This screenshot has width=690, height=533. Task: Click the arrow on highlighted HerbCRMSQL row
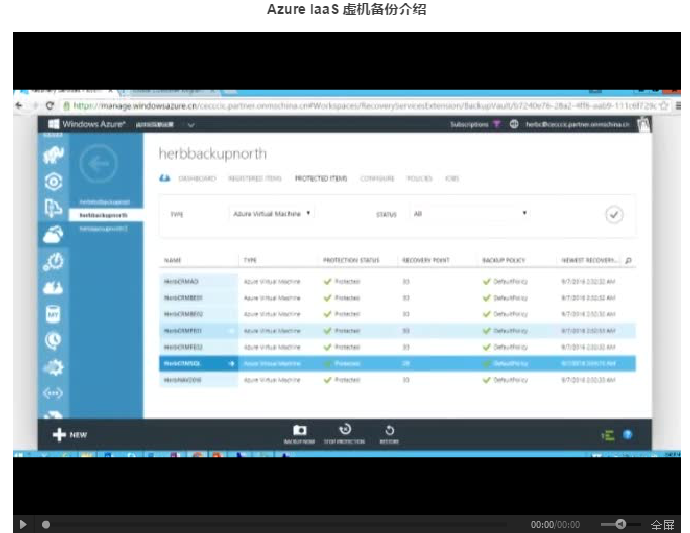(x=231, y=364)
